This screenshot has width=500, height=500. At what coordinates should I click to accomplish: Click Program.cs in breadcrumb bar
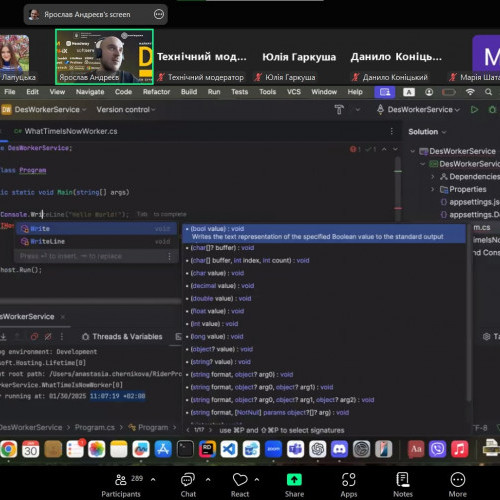click(95, 427)
